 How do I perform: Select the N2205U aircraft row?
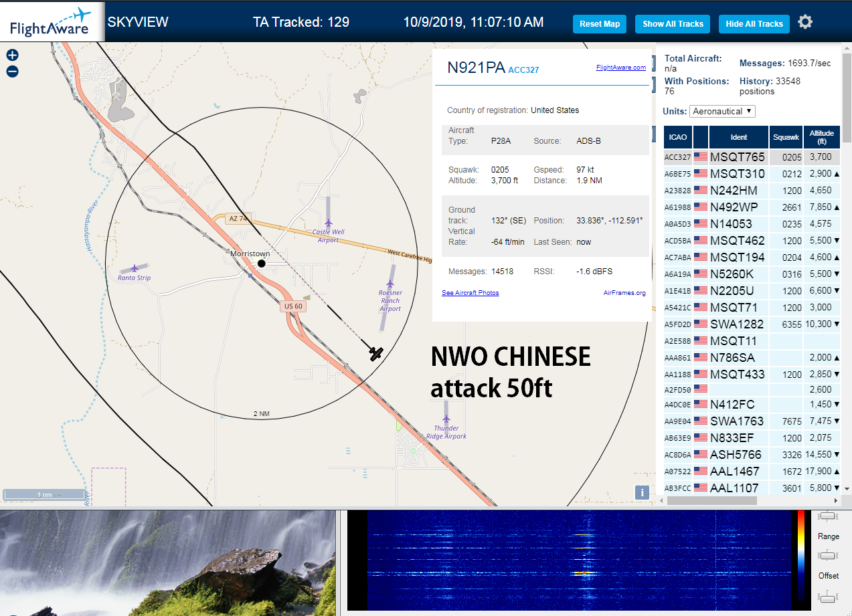[x=752, y=291]
